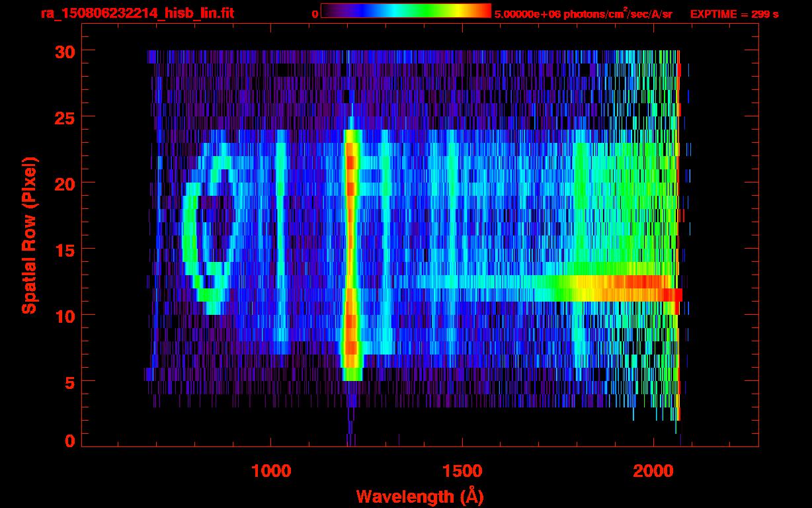Viewport: 812px width, 508px height.
Task: Click the spatial row tick label 20
Action: 65,183
